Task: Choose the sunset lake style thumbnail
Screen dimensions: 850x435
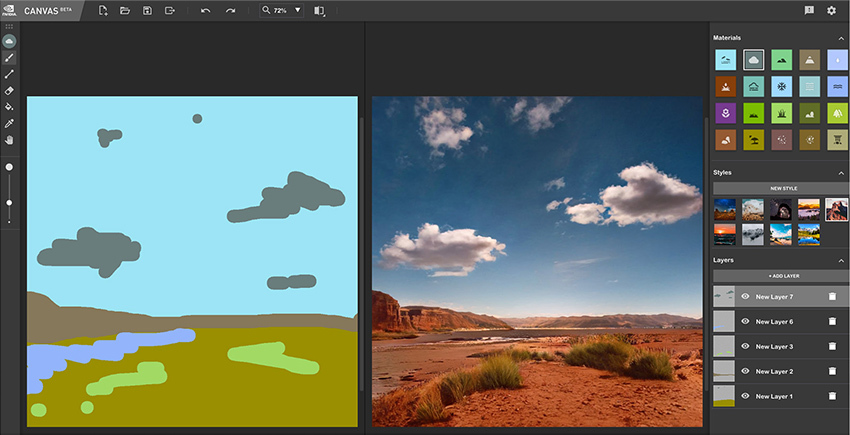Action: coord(725,234)
